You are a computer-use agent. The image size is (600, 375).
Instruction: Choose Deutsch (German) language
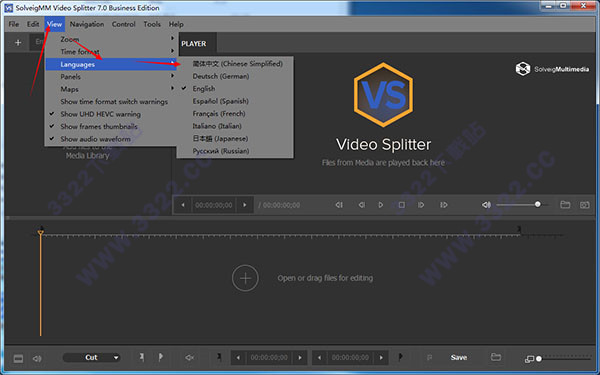[235, 76]
